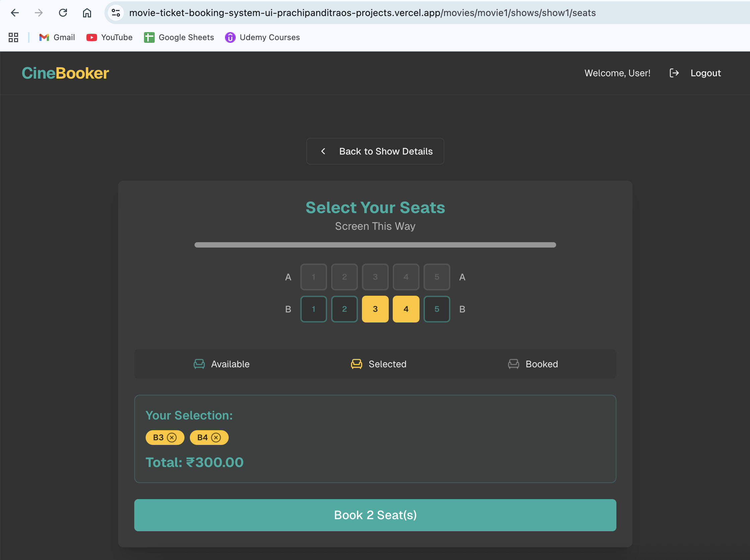
Task: Open YouTube bookmark
Action: 109,37
